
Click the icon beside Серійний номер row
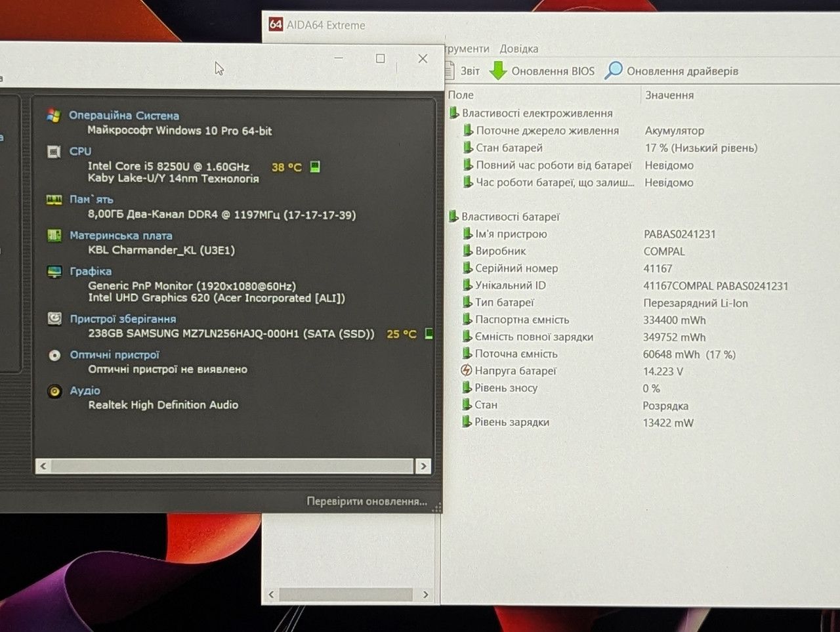point(467,267)
